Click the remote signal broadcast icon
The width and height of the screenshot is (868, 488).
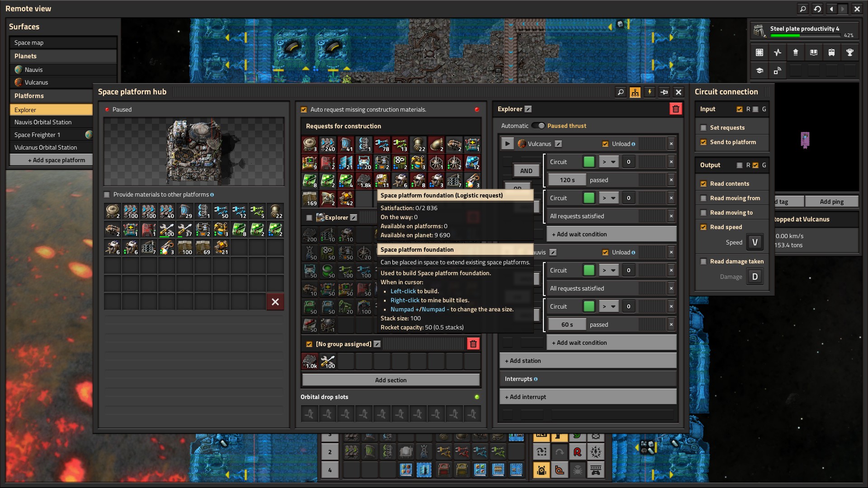click(778, 70)
